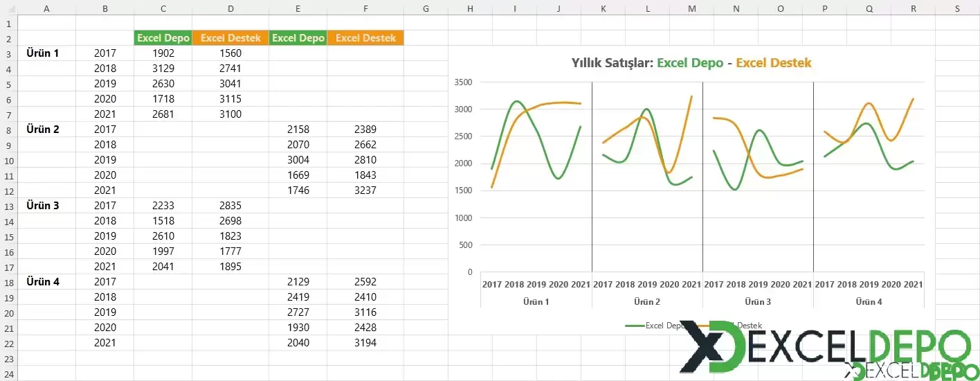Select cell with value 2129
The width and height of the screenshot is (980, 381).
[x=298, y=282]
